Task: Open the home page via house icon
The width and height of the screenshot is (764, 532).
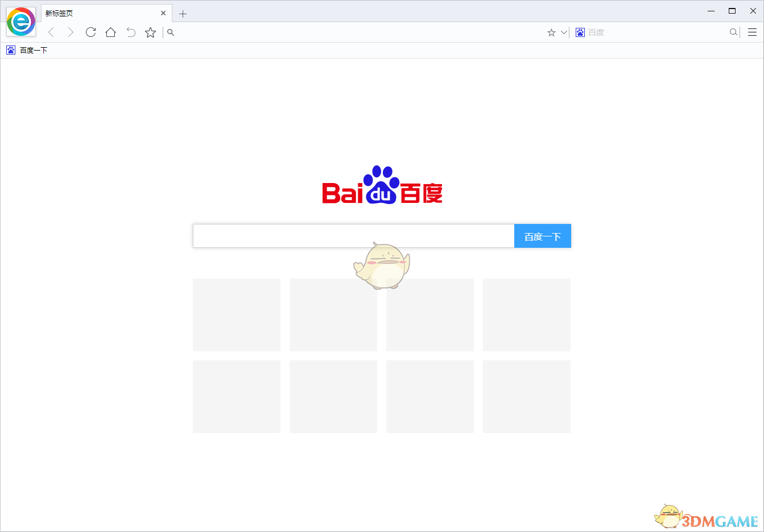Action: coord(111,32)
